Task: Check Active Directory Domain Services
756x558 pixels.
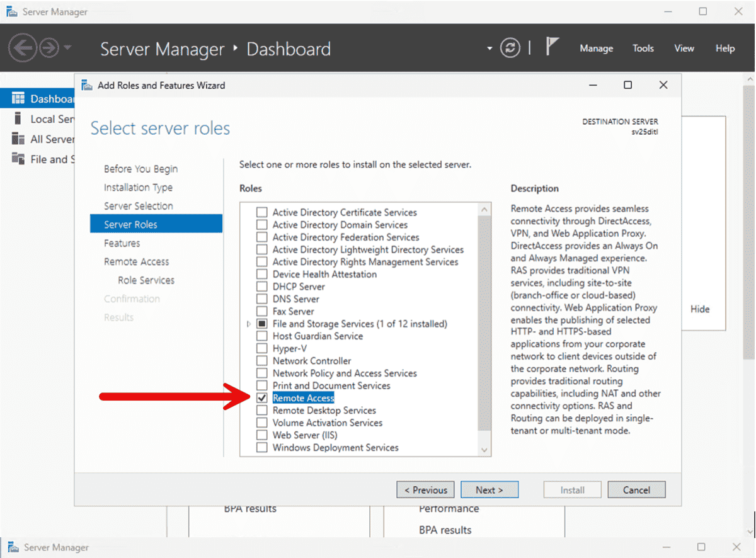Action: [262, 225]
